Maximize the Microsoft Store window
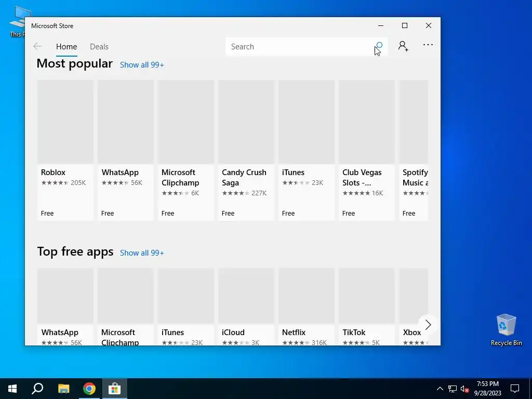 click(x=404, y=26)
